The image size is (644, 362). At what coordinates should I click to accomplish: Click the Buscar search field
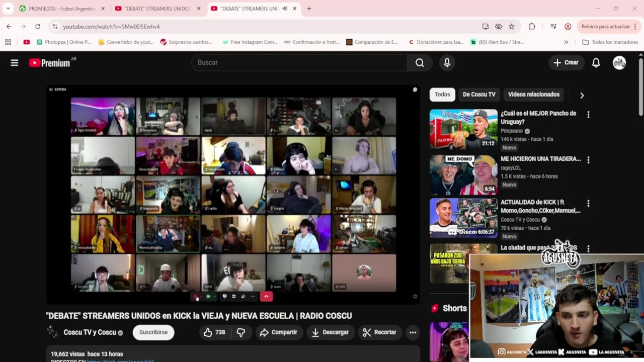pyautogui.click(x=299, y=62)
